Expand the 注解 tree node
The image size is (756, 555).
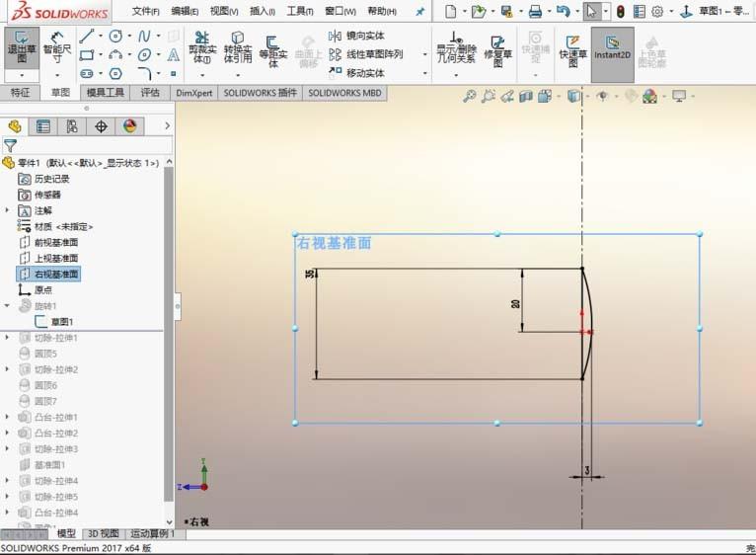coord(7,210)
